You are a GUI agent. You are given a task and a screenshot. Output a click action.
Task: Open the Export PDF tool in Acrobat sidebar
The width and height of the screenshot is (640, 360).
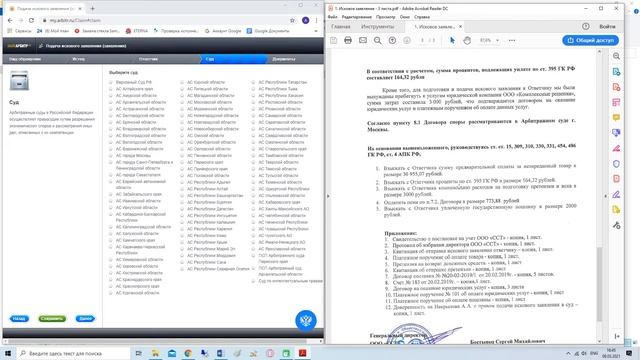(616, 72)
